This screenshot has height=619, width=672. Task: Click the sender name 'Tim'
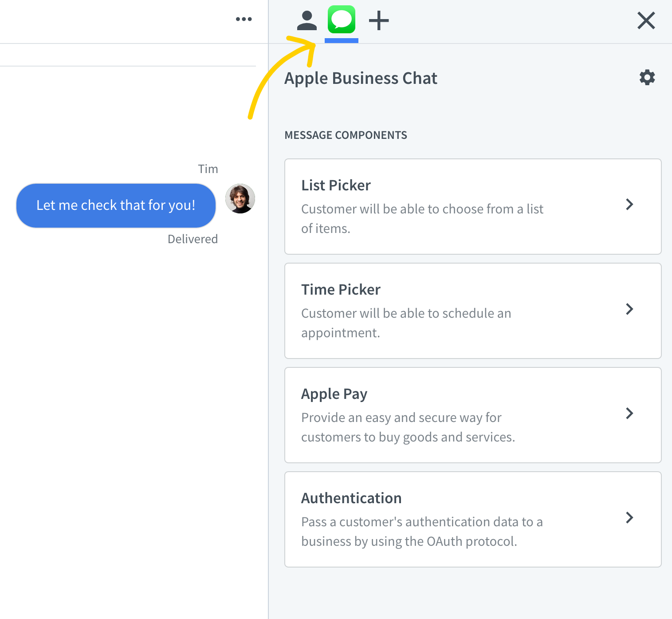pos(208,169)
